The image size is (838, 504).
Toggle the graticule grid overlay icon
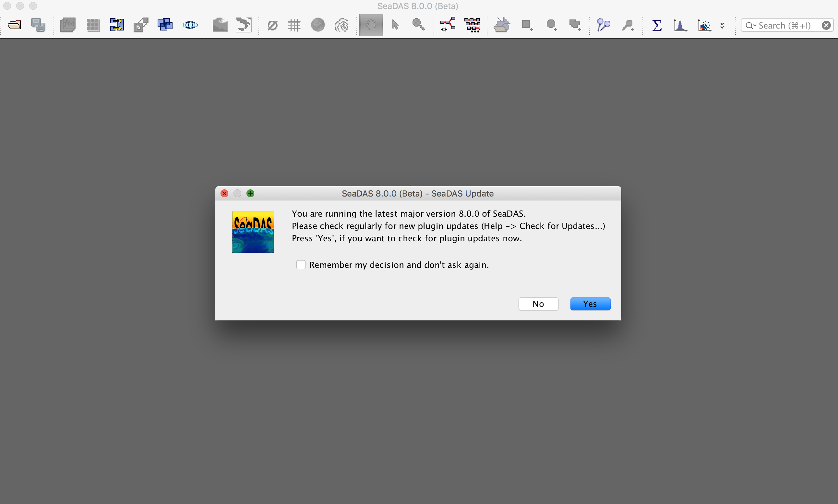(x=294, y=25)
